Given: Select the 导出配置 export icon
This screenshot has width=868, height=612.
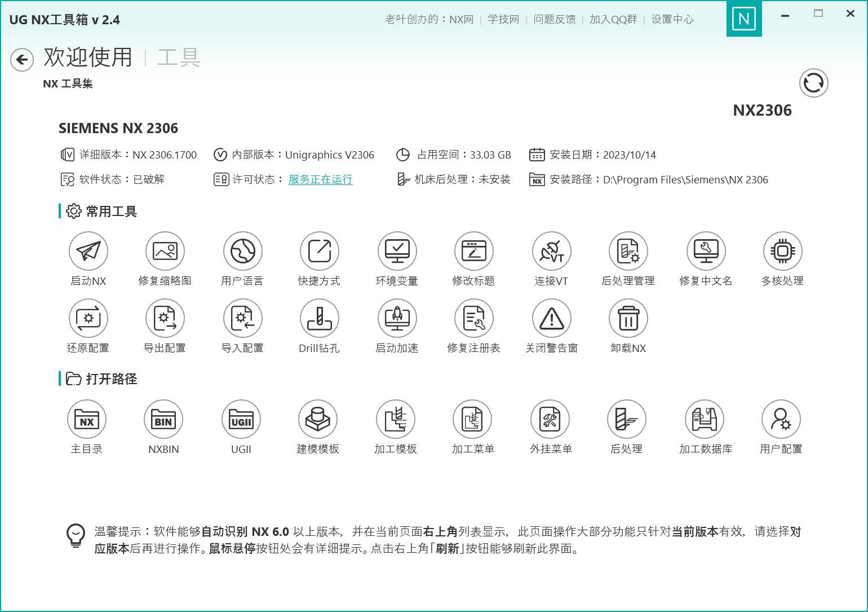Looking at the screenshot, I should point(165,318).
